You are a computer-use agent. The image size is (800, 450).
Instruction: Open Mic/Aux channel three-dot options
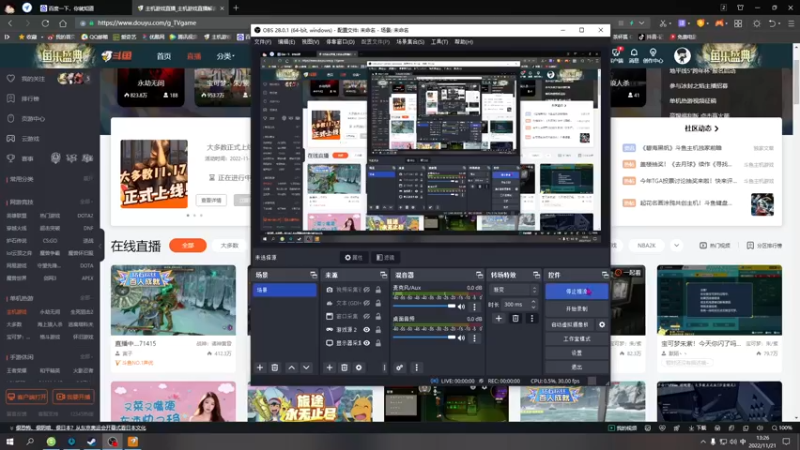(x=474, y=307)
